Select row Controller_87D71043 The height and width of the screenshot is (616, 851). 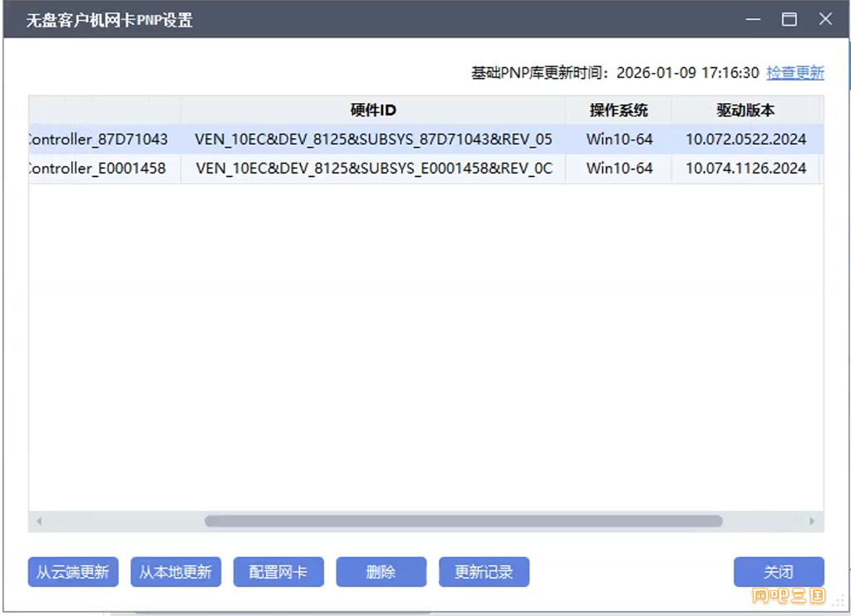pos(426,140)
